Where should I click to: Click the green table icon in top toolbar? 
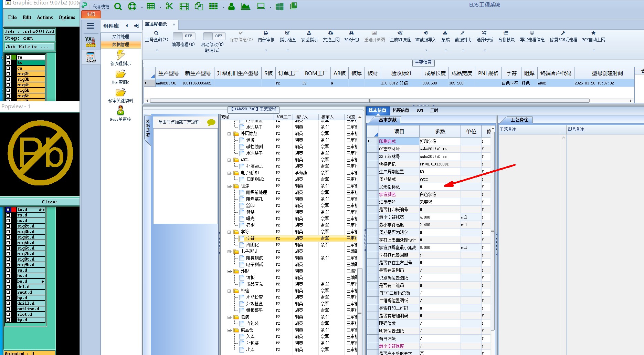151,6
